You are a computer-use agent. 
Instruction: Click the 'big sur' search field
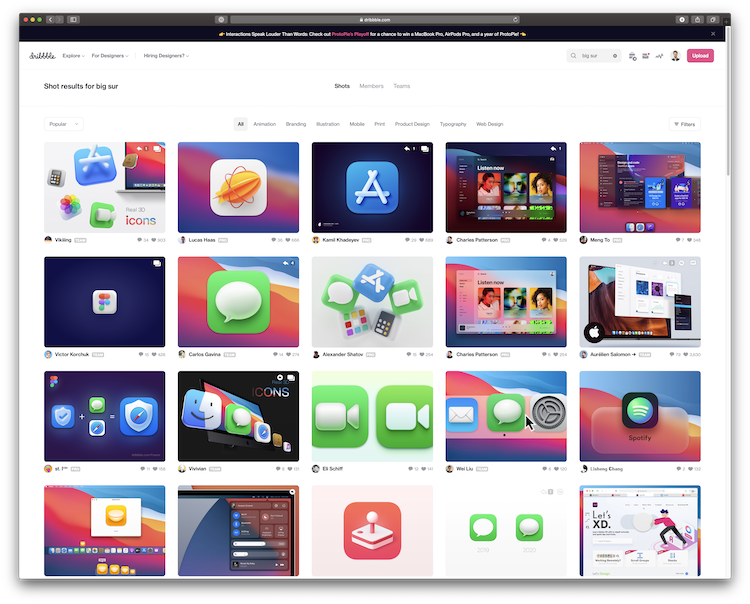click(594, 56)
